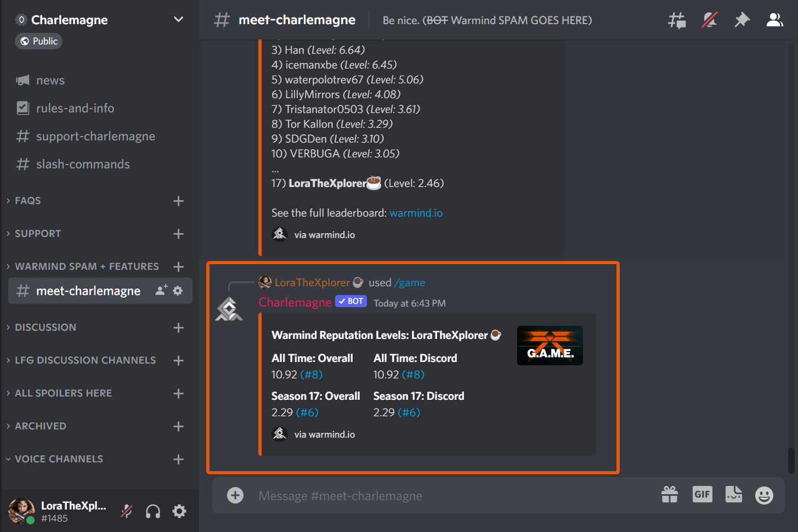
Task: Show the member list
Action: tap(774, 20)
